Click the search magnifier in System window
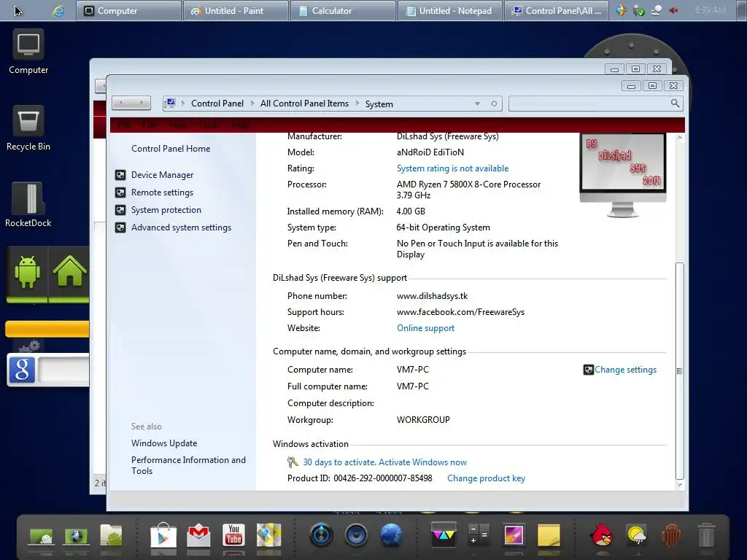This screenshot has width=747, height=560. tap(675, 104)
